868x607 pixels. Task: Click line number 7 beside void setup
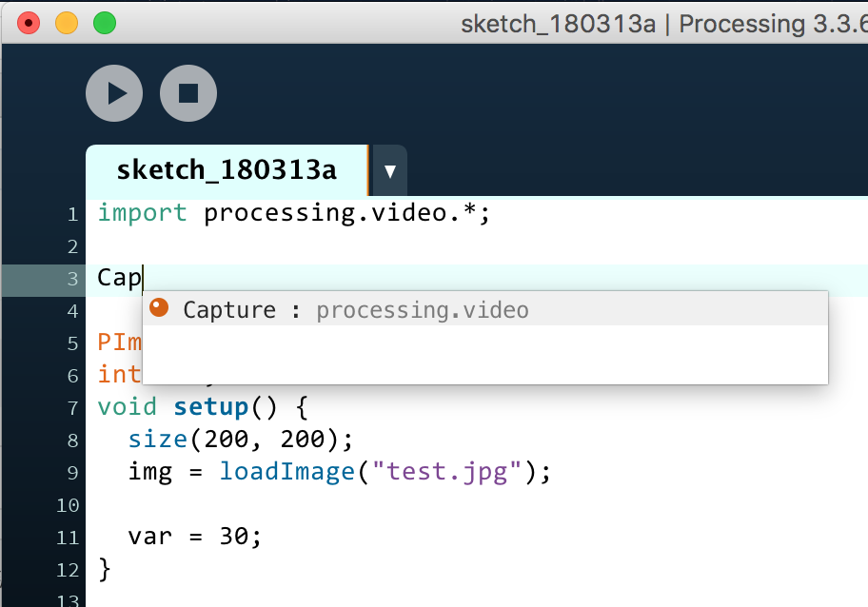tap(73, 406)
